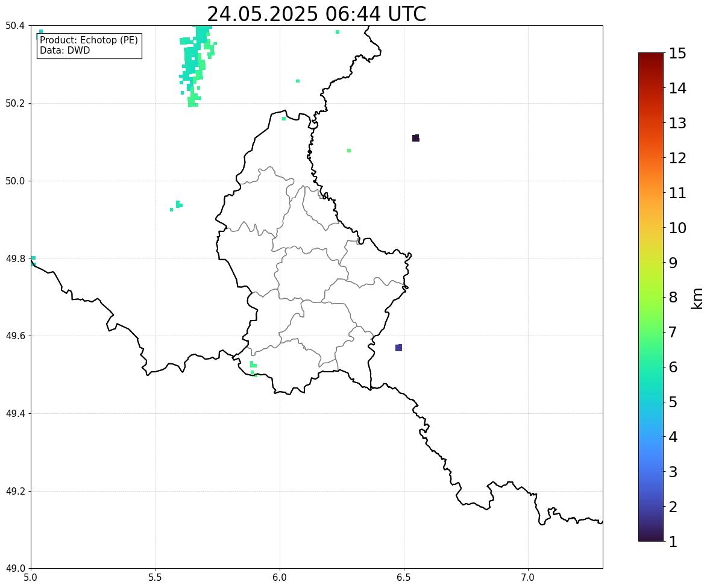Click the colorbar 'km' unit label
The image size is (710, 588).
[x=697, y=298]
